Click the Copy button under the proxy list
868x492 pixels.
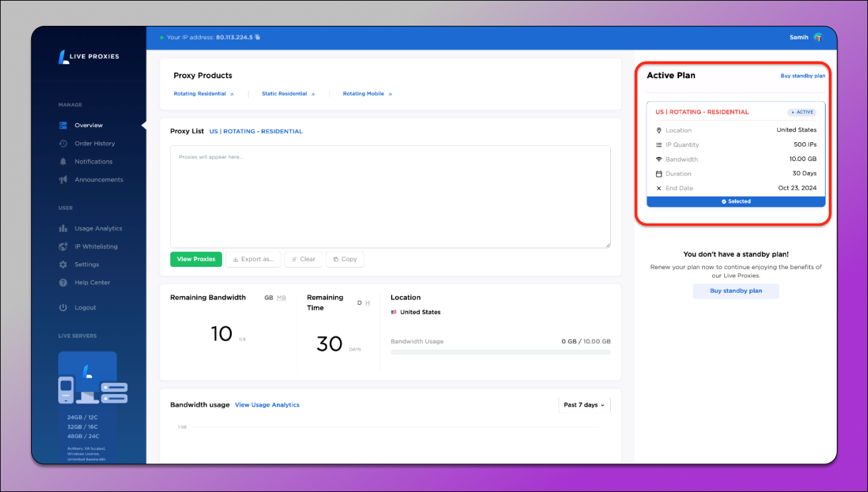(345, 259)
